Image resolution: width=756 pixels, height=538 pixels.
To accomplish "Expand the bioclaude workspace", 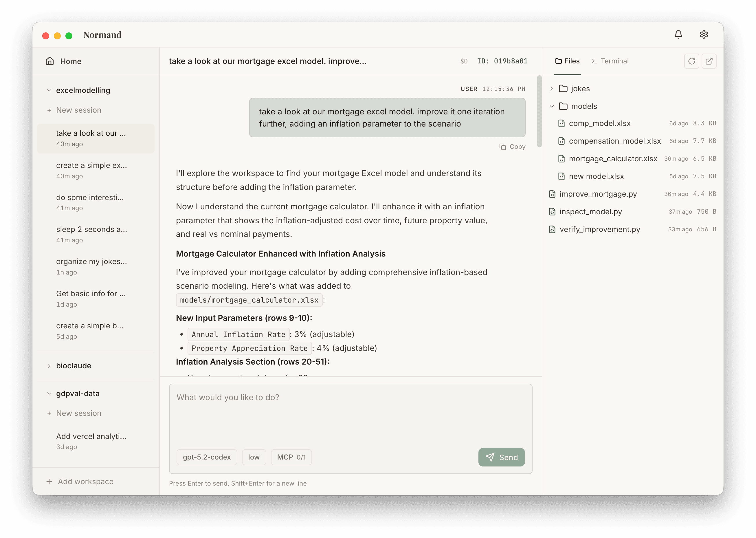I will (49, 366).
